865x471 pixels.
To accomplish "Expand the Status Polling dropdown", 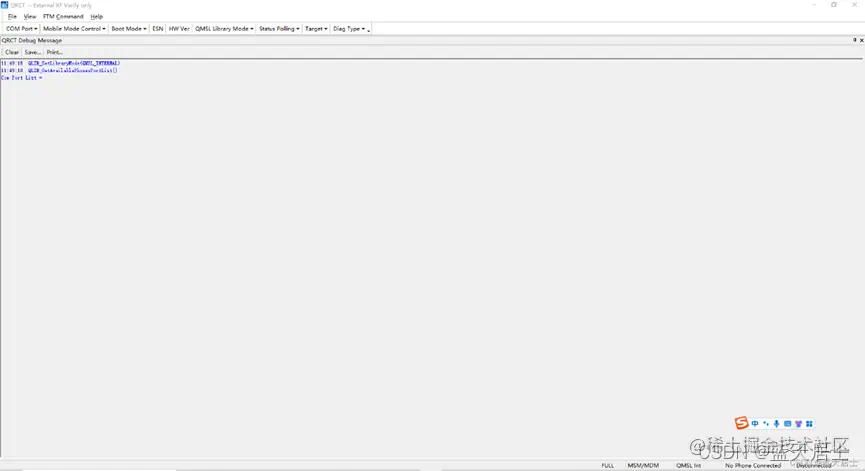I will 279,29.
